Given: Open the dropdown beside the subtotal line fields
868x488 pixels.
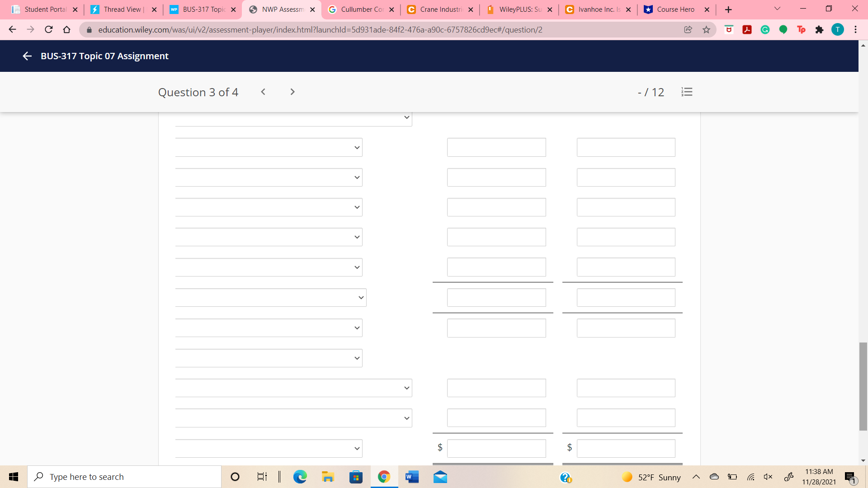Looking at the screenshot, I should pyautogui.click(x=270, y=298).
